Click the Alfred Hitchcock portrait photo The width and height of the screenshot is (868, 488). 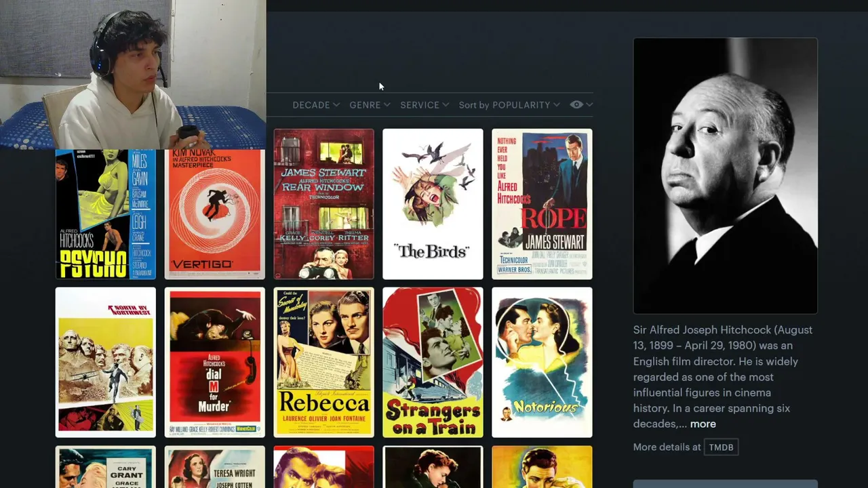click(726, 176)
